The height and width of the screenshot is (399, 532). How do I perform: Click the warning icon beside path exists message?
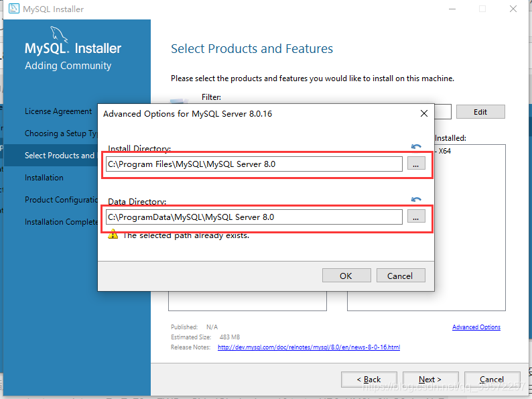113,234
